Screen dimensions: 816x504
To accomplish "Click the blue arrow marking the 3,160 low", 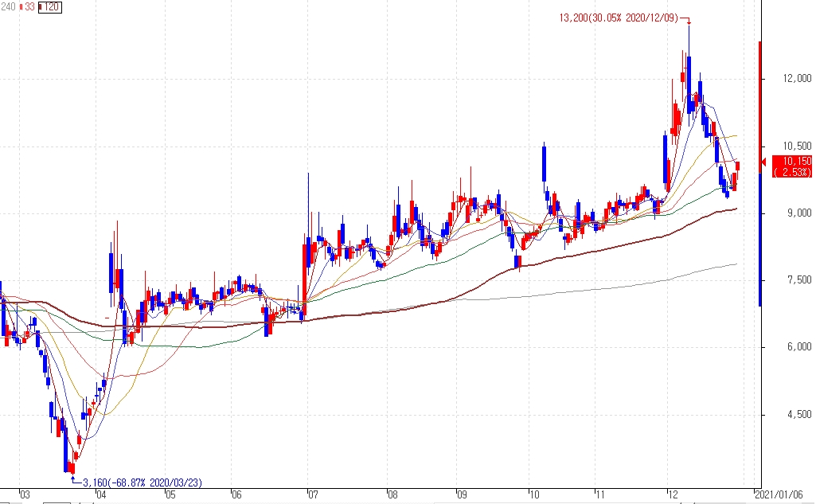I will 76,480.
